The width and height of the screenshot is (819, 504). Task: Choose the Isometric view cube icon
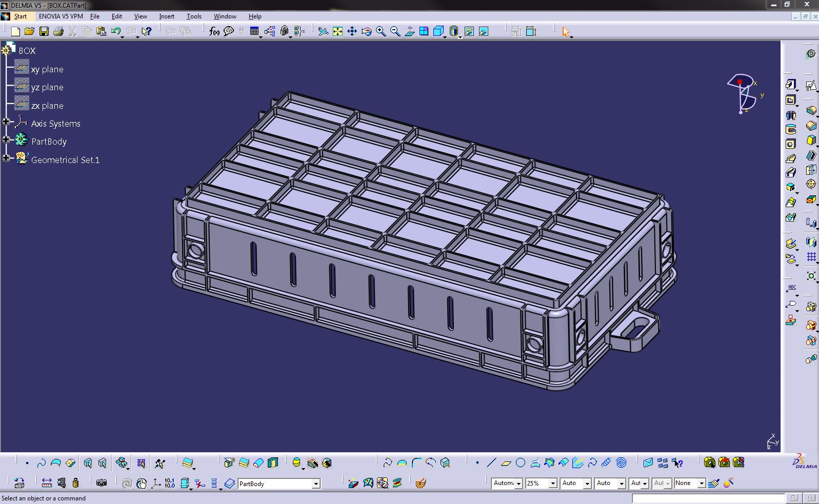[438, 32]
